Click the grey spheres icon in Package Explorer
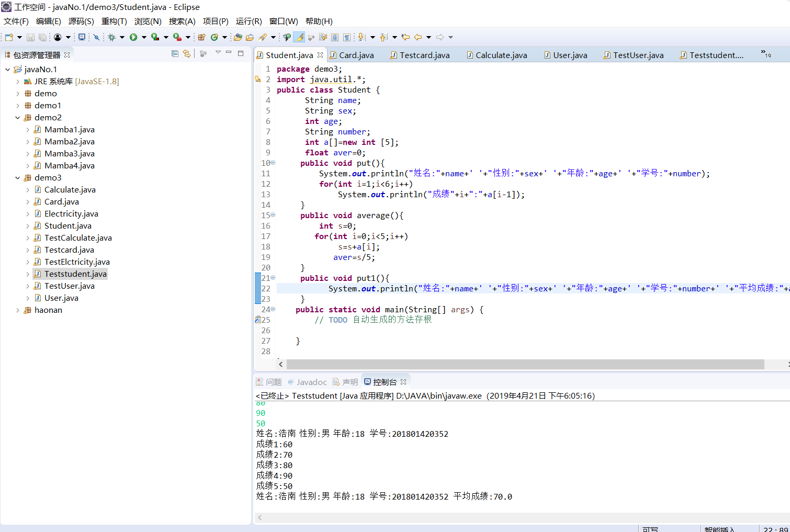Viewport: 790px width, 532px height. tap(204, 53)
